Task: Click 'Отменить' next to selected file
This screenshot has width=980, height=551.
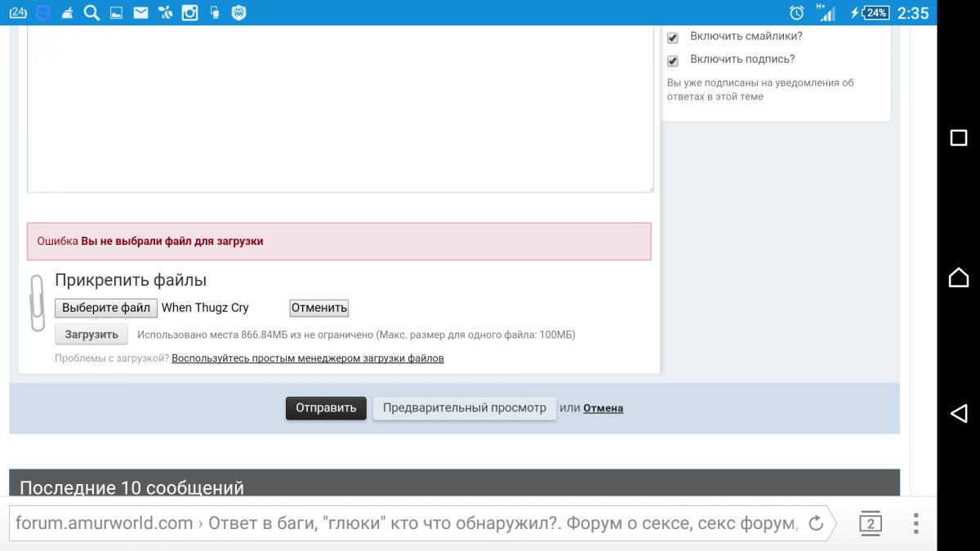Action: point(319,308)
